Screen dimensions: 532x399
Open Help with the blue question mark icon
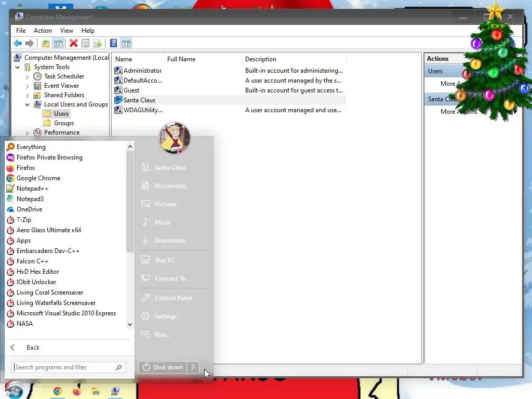(113, 44)
